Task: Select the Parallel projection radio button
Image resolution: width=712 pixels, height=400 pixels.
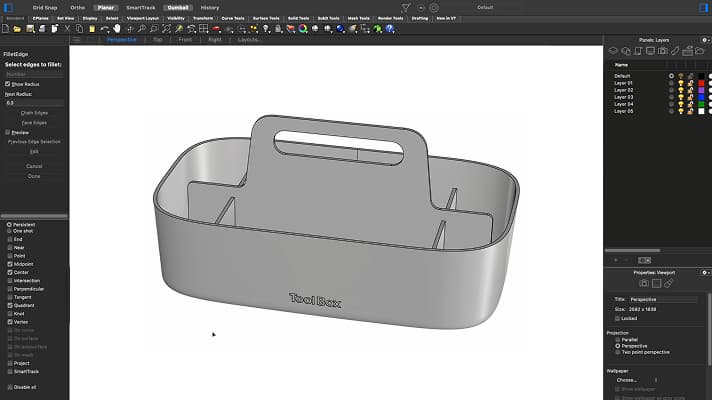Action: 618,339
